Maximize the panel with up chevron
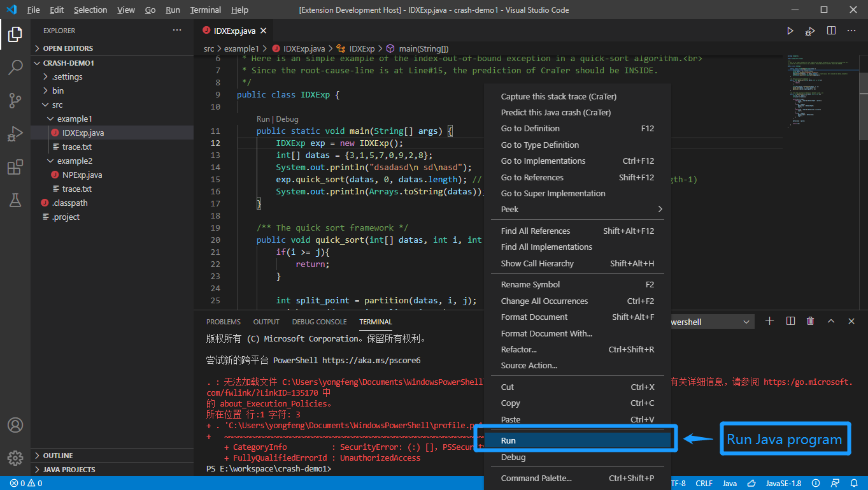The height and width of the screenshot is (490, 868). [x=831, y=321]
